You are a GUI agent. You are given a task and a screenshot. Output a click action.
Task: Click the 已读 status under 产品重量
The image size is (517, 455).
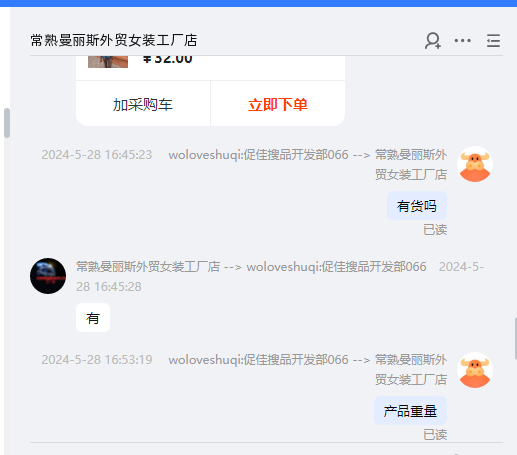(x=435, y=435)
